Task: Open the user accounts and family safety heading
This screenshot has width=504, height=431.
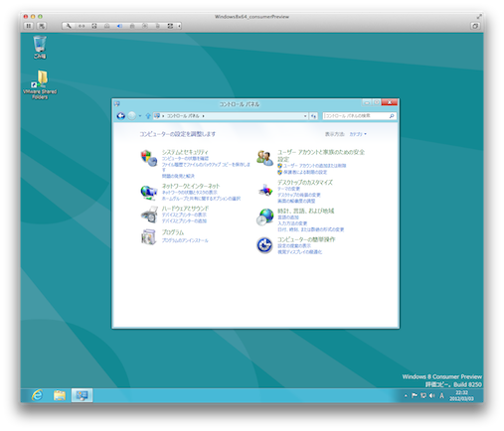Action: click(321, 155)
